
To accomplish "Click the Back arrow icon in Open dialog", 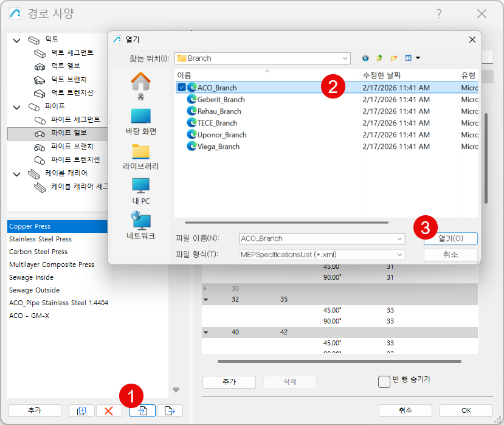I will coord(365,58).
